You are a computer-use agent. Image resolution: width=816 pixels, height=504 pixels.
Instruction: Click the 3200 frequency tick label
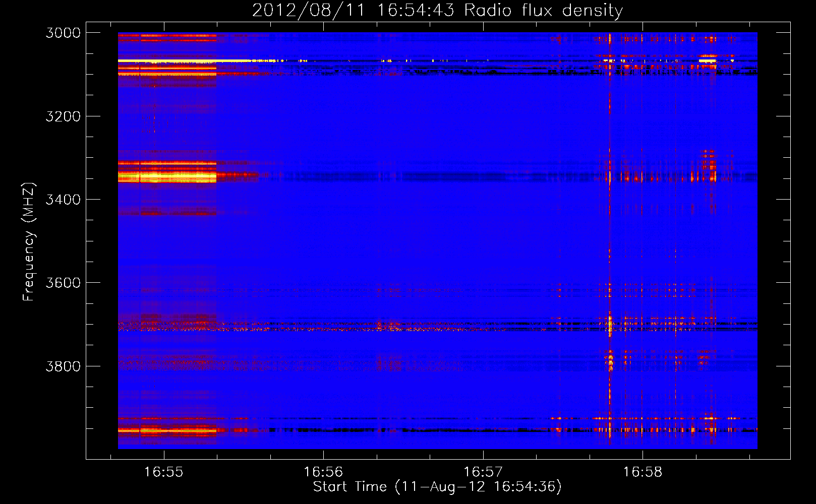(x=63, y=116)
